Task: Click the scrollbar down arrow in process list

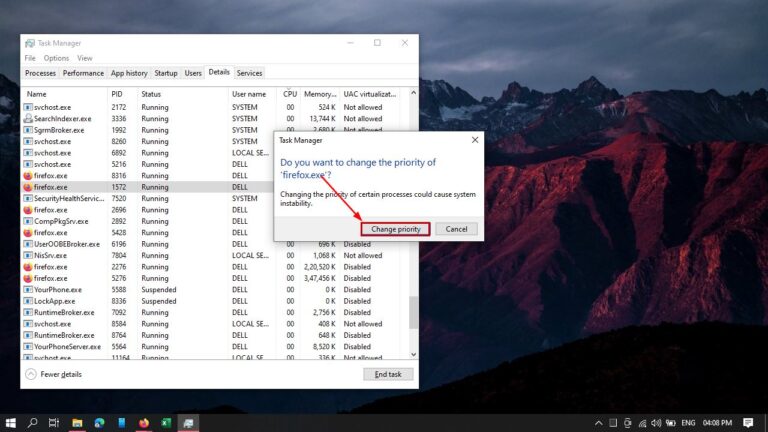Action: pos(413,354)
